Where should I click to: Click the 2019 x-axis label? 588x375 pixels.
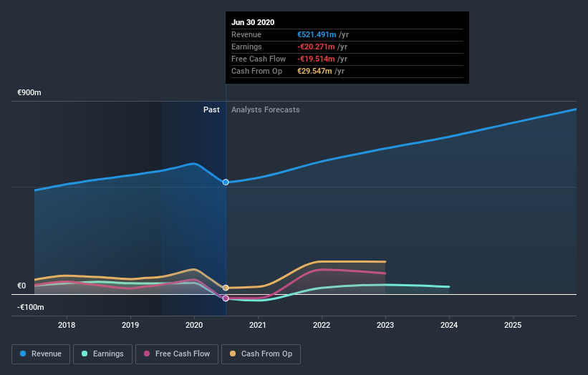[130, 325]
